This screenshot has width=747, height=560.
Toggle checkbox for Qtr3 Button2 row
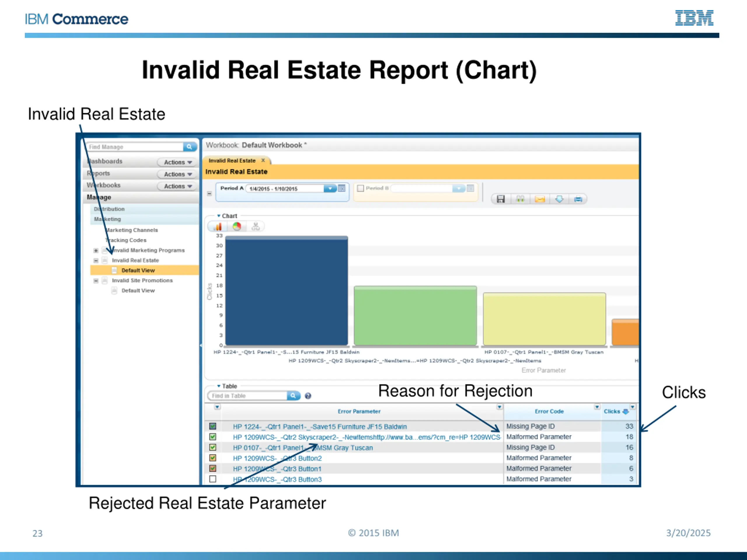click(213, 458)
